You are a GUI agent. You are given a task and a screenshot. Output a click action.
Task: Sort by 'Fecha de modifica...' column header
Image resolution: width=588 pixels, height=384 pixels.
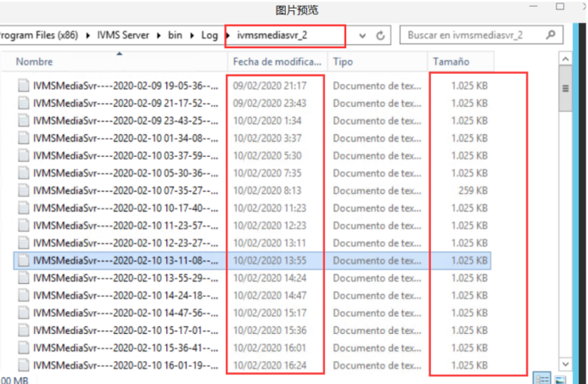[x=277, y=61]
